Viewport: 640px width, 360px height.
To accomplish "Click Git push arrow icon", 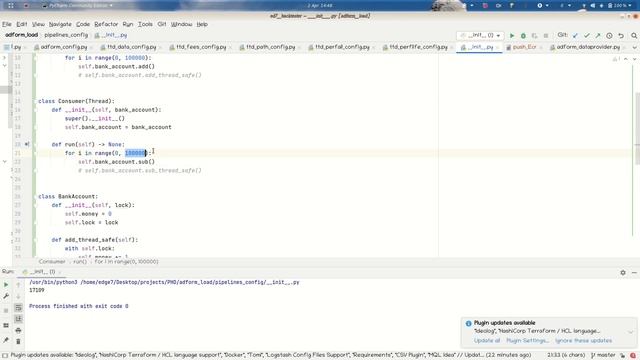I will (598, 36).
